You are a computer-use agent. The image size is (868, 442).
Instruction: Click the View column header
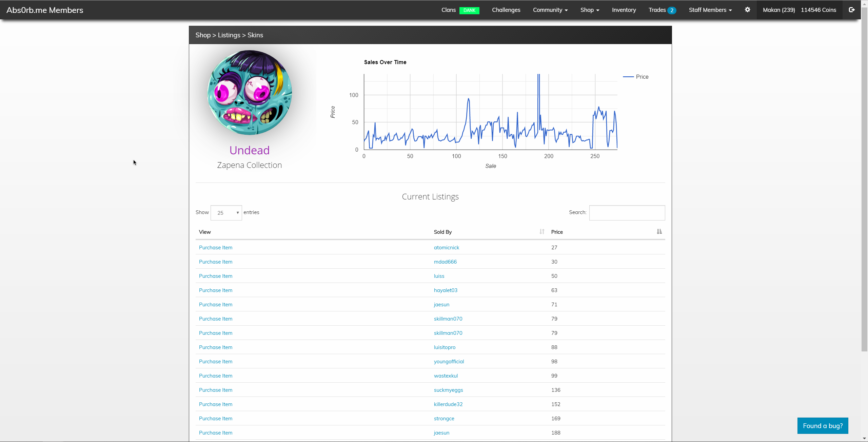205,232
